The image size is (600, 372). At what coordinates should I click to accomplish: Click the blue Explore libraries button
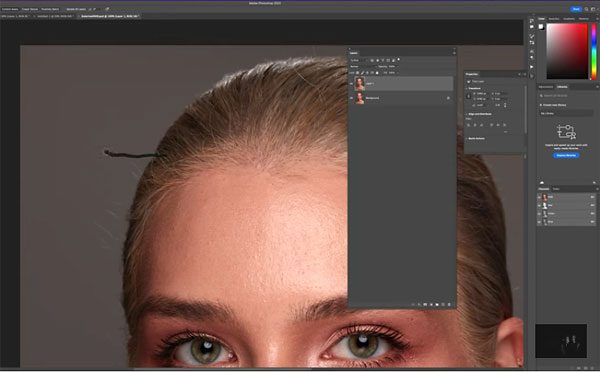point(566,155)
